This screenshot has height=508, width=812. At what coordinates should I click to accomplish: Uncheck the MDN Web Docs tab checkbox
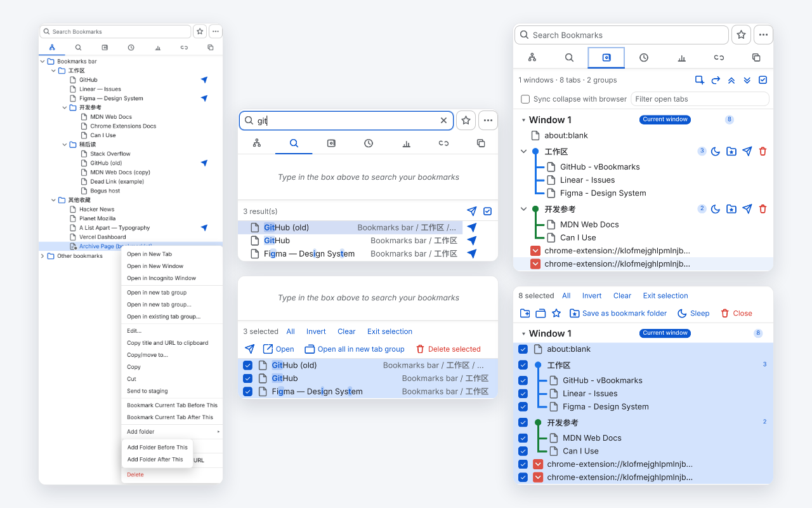pos(523,438)
